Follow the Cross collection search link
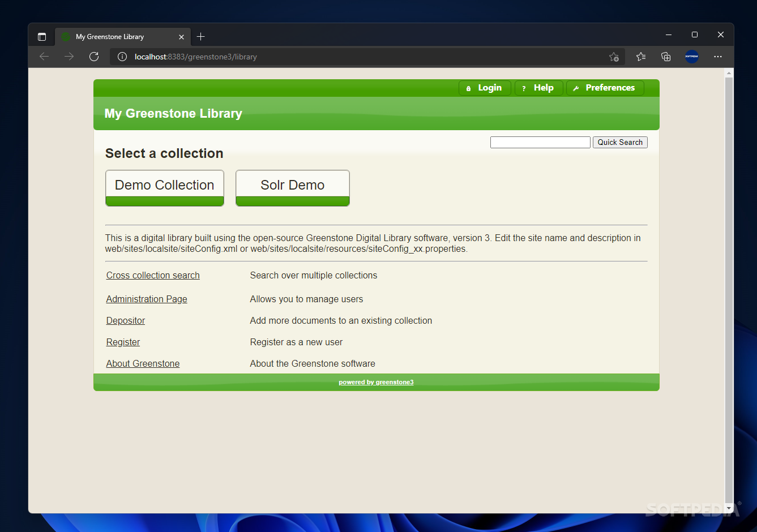Screen dimensions: 757x532 tap(153, 276)
